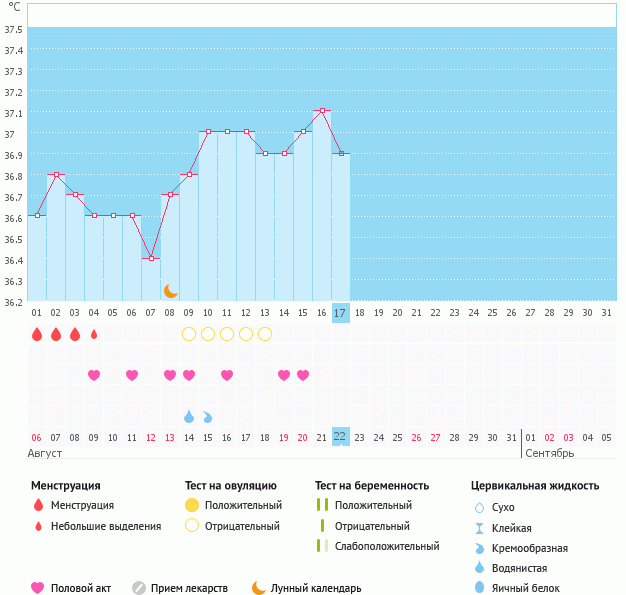The image size is (626, 595).
Task: Click the 37.1 temperature peak point on day 16
Action: point(322,111)
